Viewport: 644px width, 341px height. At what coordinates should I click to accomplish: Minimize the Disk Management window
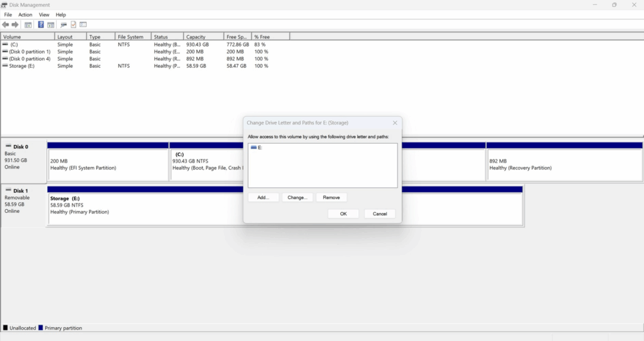(x=595, y=5)
